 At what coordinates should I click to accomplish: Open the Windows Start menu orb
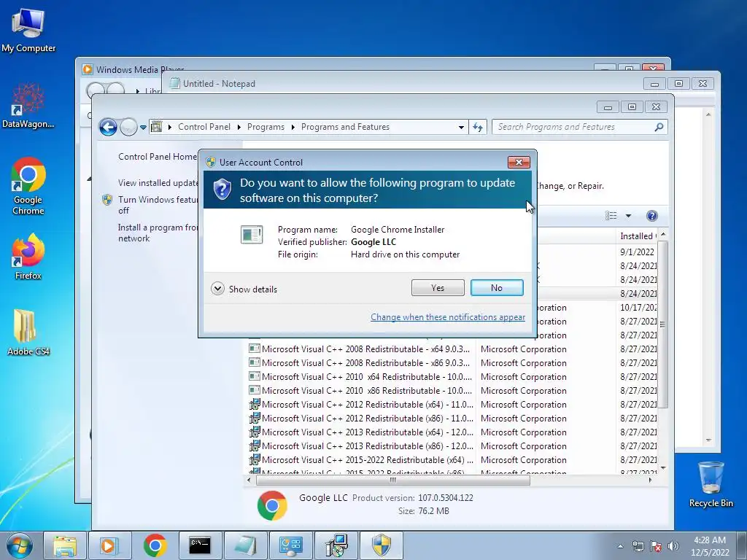(20, 545)
